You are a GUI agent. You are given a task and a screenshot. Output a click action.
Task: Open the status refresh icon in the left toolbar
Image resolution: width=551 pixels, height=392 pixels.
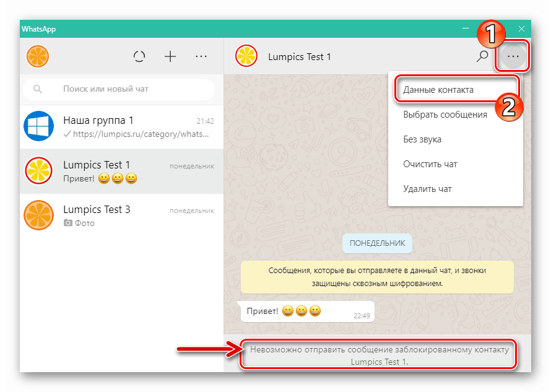click(139, 56)
